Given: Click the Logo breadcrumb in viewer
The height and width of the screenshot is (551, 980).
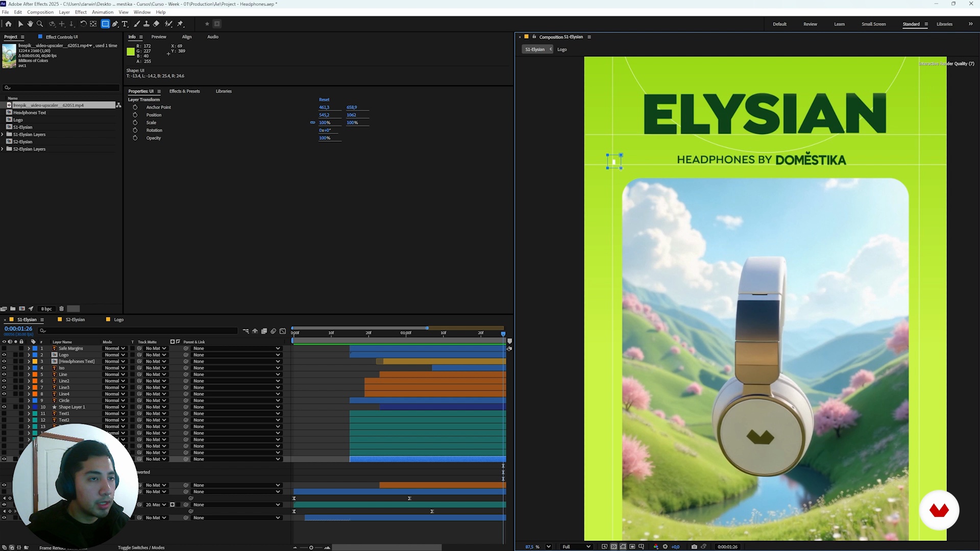Looking at the screenshot, I should click(x=562, y=49).
